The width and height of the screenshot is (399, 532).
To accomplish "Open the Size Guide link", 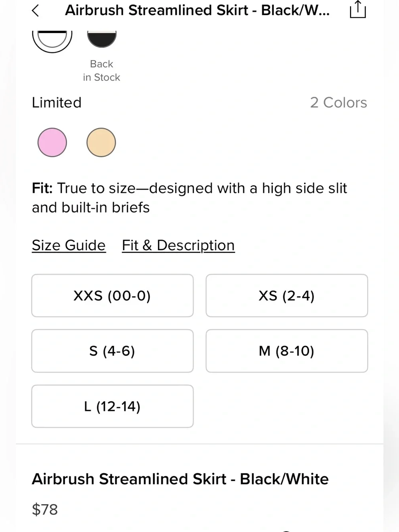I will (69, 245).
